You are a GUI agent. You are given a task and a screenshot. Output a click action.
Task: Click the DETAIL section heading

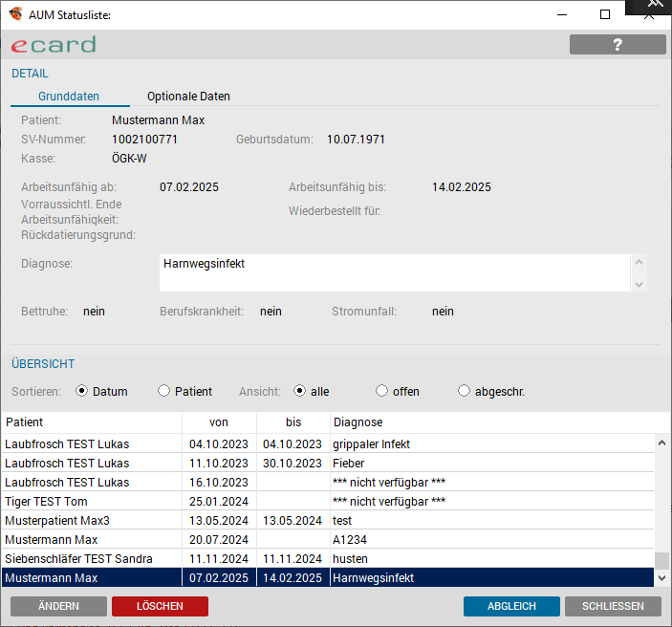pos(30,74)
